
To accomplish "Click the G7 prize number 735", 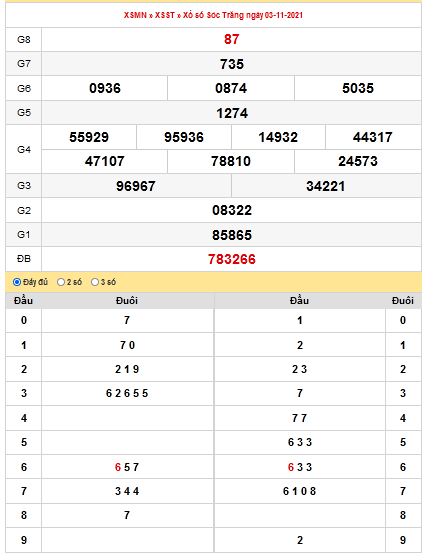I will click(x=232, y=64).
